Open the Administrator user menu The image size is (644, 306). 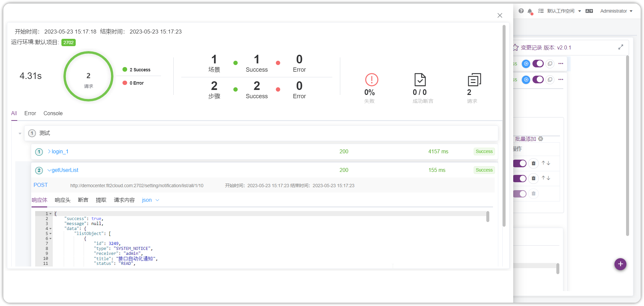coord(616,11)
